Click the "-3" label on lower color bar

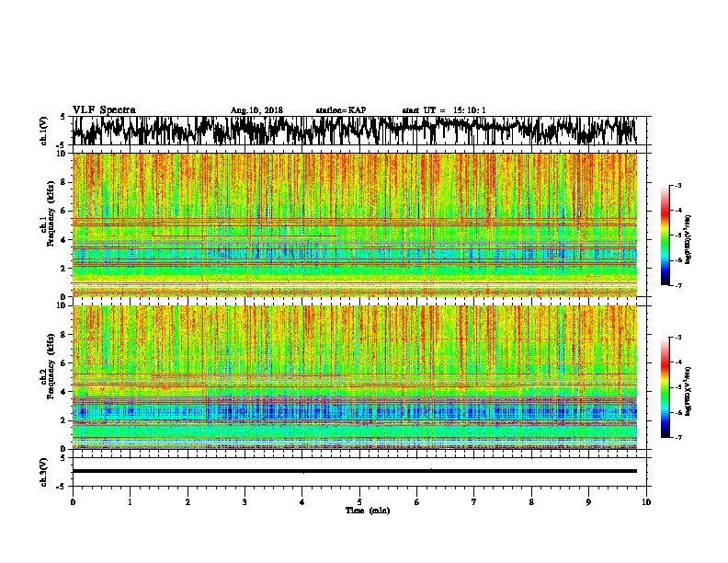[x=677, y=338]
